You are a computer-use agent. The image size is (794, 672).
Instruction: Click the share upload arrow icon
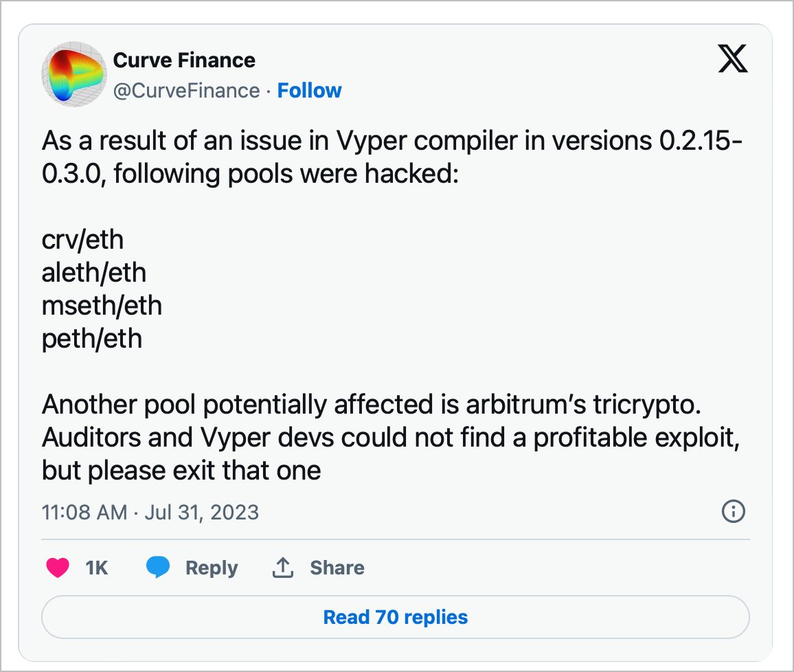click(283, 567)
